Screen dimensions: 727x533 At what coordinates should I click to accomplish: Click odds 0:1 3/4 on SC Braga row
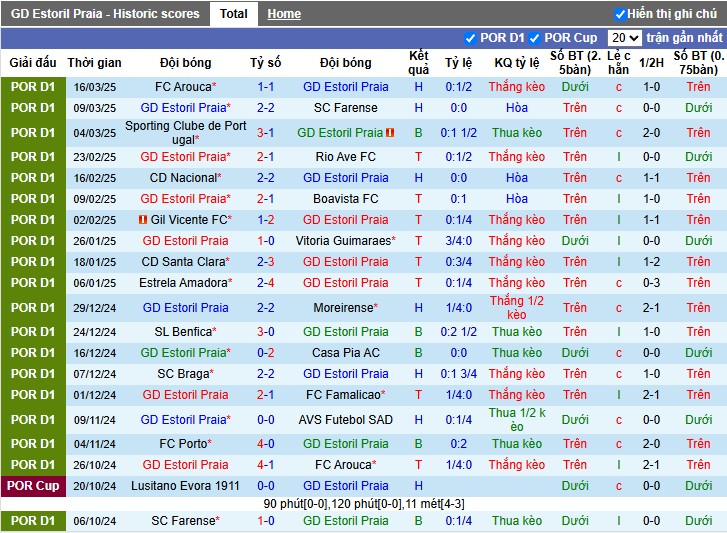(x=459, y=374)
